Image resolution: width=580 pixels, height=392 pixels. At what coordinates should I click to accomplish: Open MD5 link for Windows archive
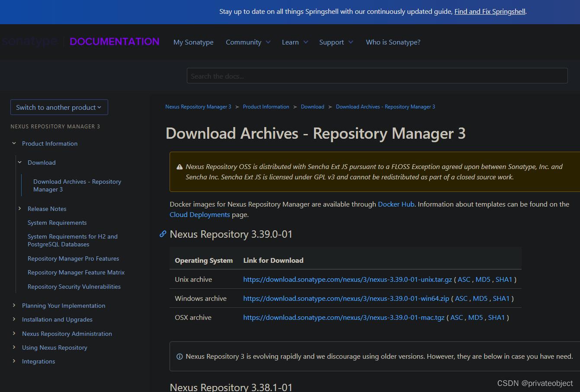(480, 299)
